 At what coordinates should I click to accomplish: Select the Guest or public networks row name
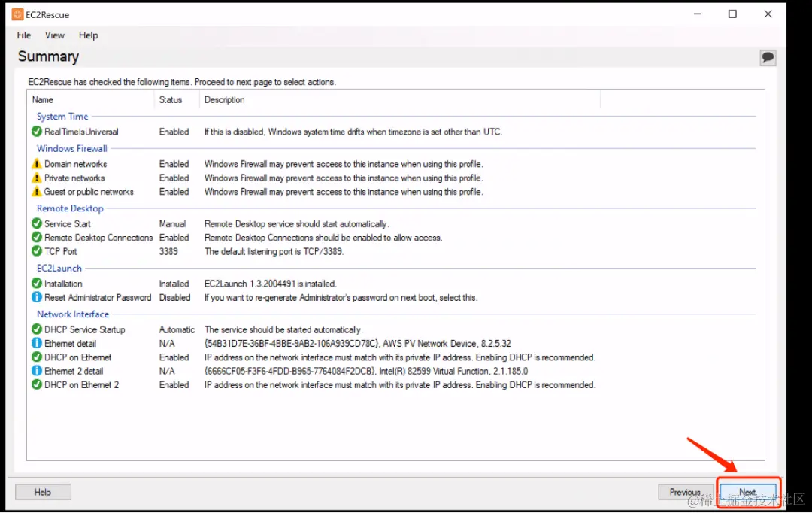tap(89, 193)
